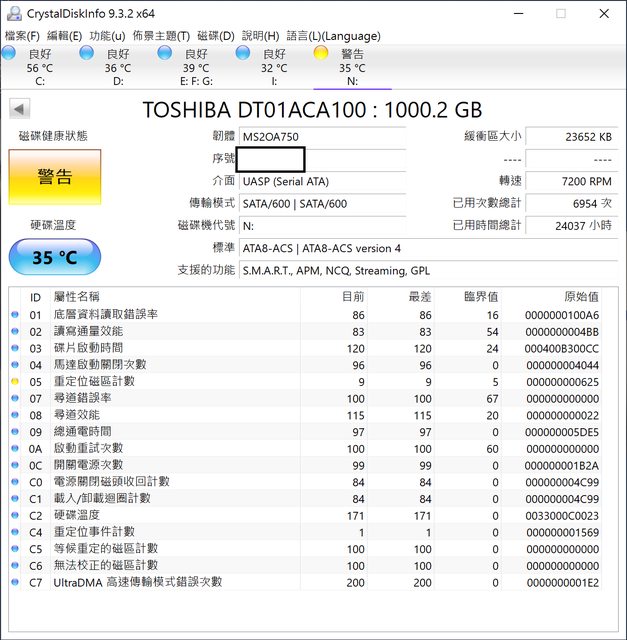Viewport: 627px width, 640px height.
Task: Open the 功能(u) menu
Action: pyautogui.click(x=107, y=36)
